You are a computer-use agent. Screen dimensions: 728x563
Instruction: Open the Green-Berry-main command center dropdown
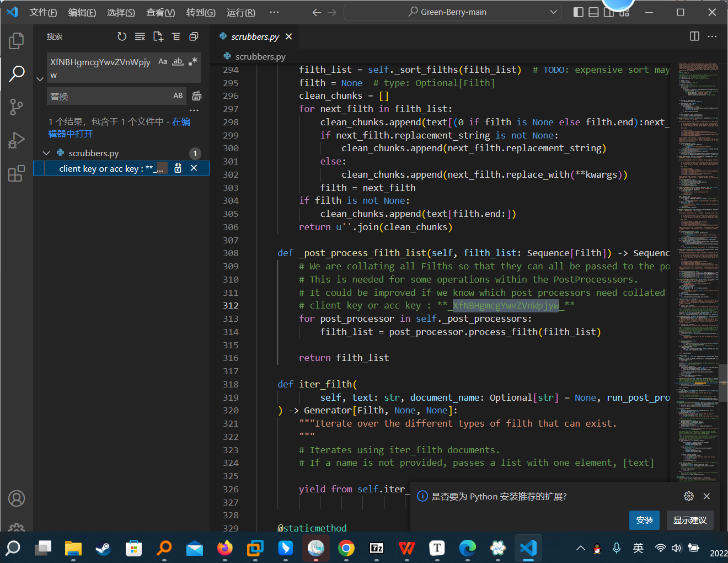[x=553, y=12]
